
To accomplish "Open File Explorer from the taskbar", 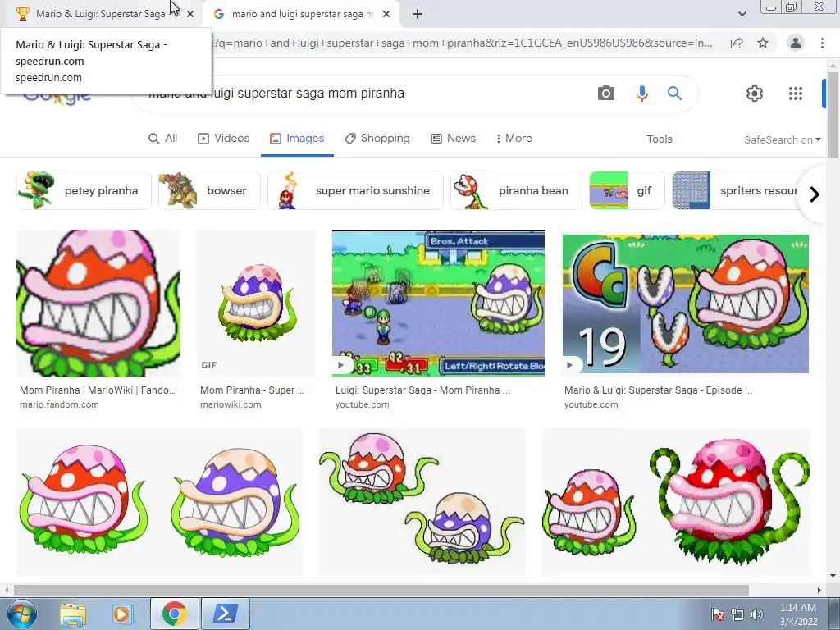I will click(x=73, y=614).
